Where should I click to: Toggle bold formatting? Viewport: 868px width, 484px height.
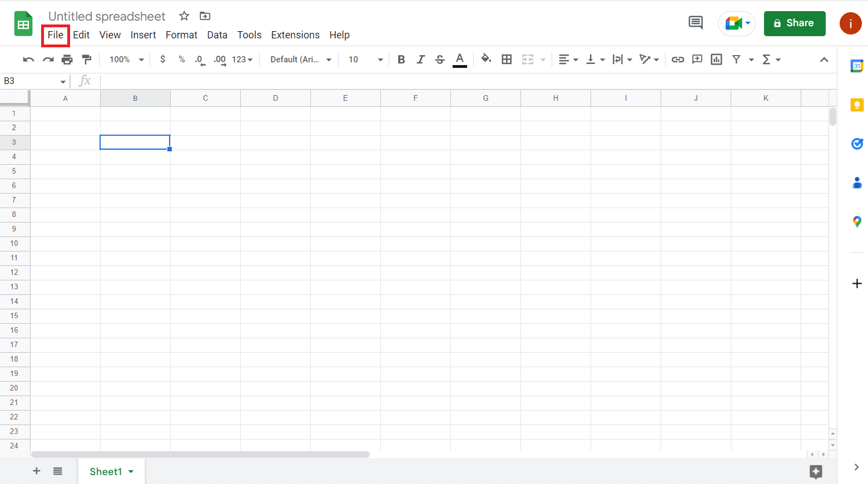coord(401,60)
